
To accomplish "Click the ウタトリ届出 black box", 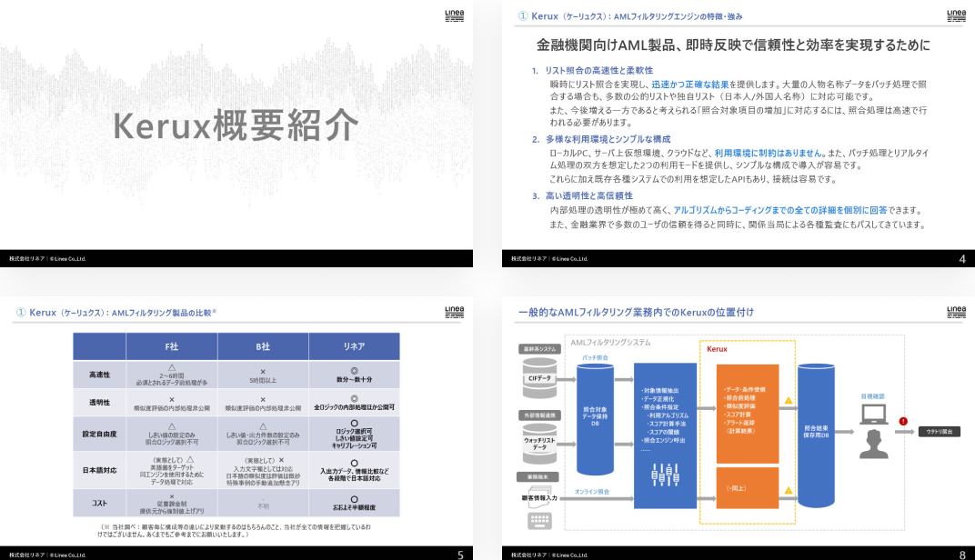I will pos(939,431).
